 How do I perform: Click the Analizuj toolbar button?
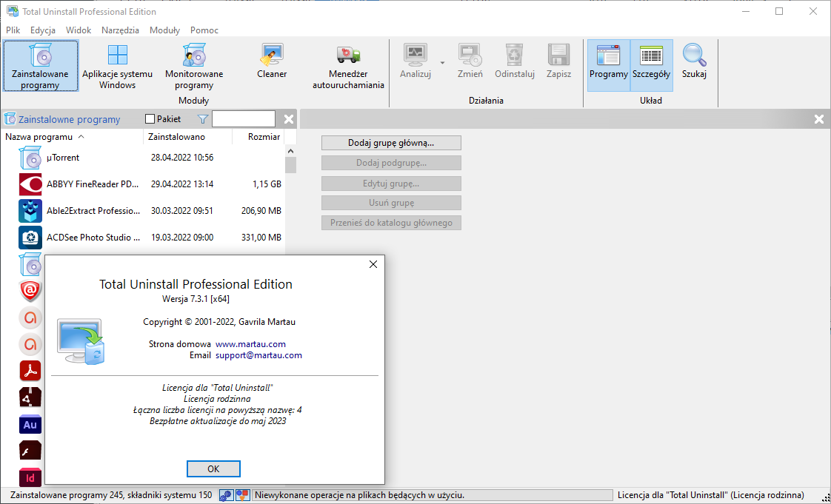tap(415, 61)
